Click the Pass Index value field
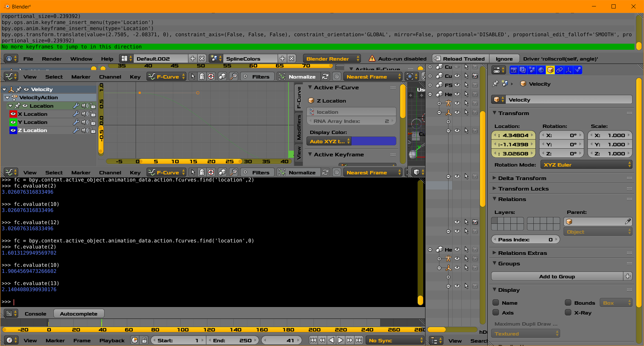This screenshot has width=644, height=346. 525,239
